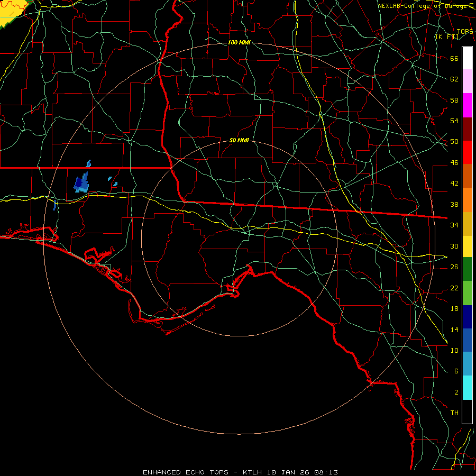Click the legend value 54
The image size is (476, 476).
point(454,121)
